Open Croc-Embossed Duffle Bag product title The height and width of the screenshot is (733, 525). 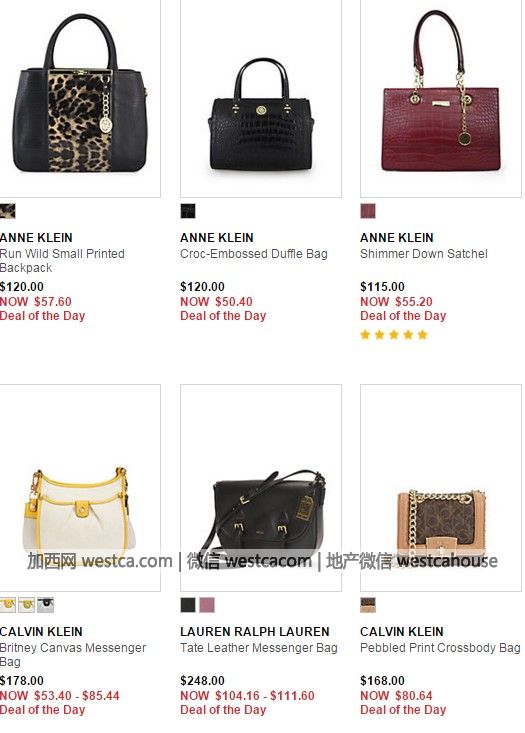[x=254, y=254]
